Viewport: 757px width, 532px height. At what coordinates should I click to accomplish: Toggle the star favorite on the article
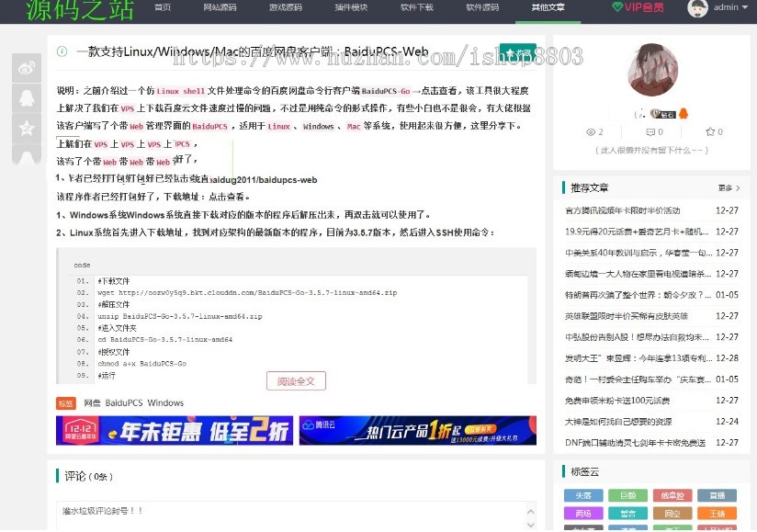pos(709,132)
